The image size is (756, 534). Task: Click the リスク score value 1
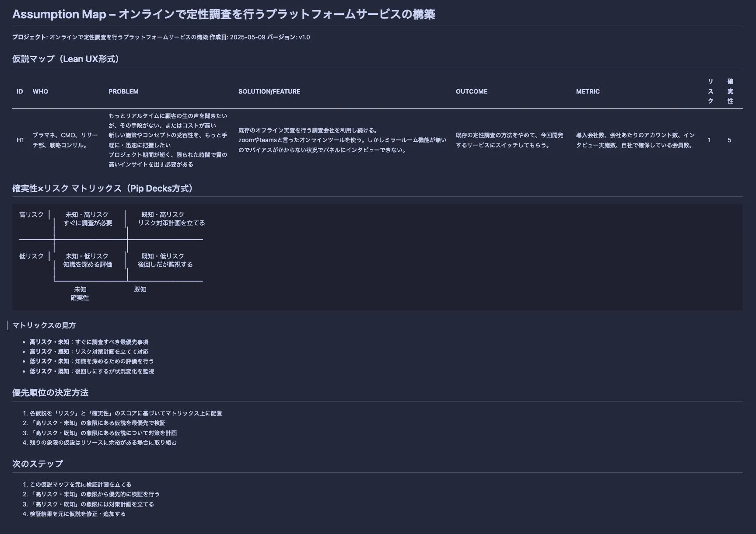click(x=709, y=140)
